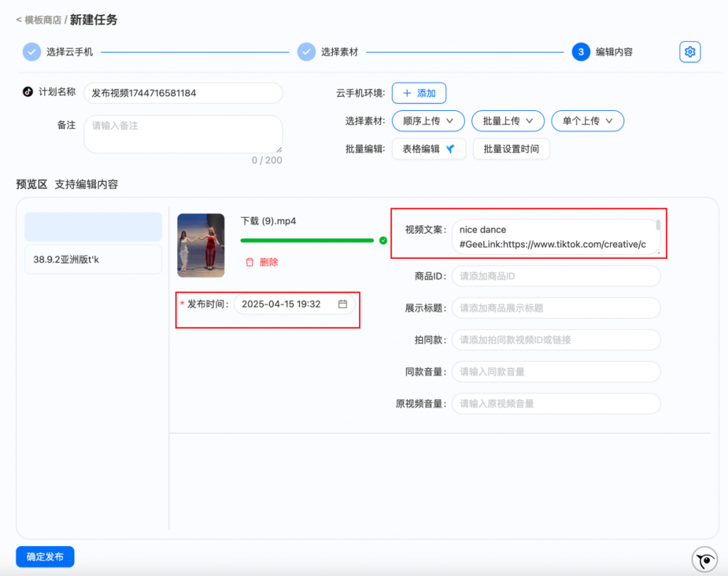Click the TikTok icon beside plan name
This screenshot has width=728, height=576.
[28, 92]
